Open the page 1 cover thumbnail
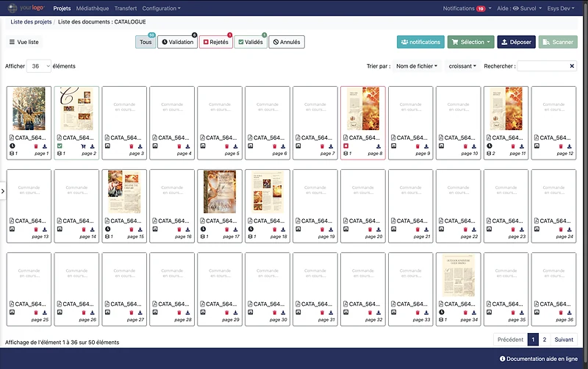Viewport: 588px width, 369px height. click(x=29, y=109)
